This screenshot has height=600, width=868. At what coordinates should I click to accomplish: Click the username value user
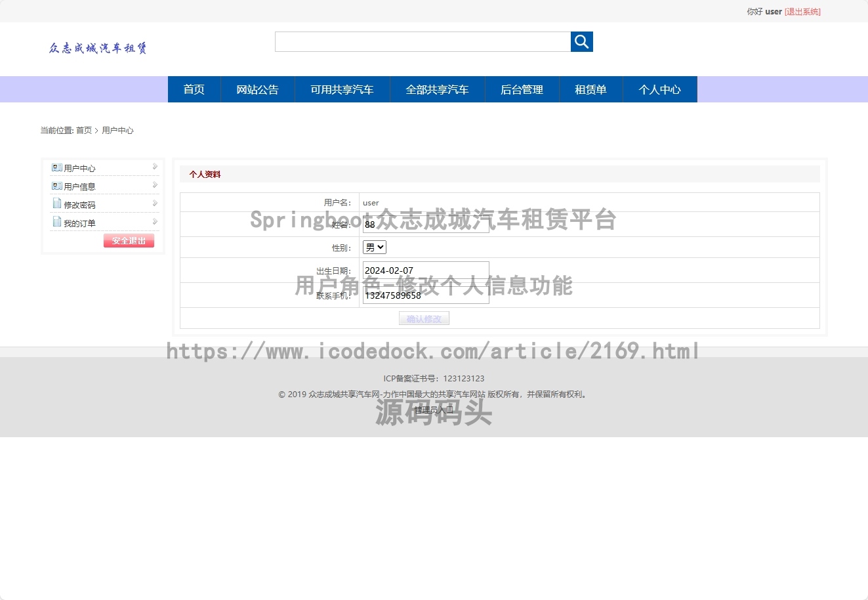point(371,203)
